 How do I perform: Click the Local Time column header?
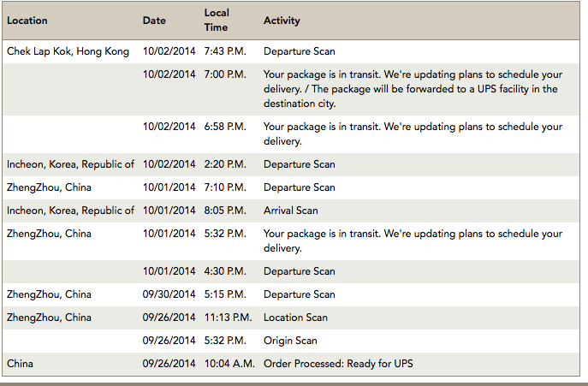coord(217,21)
